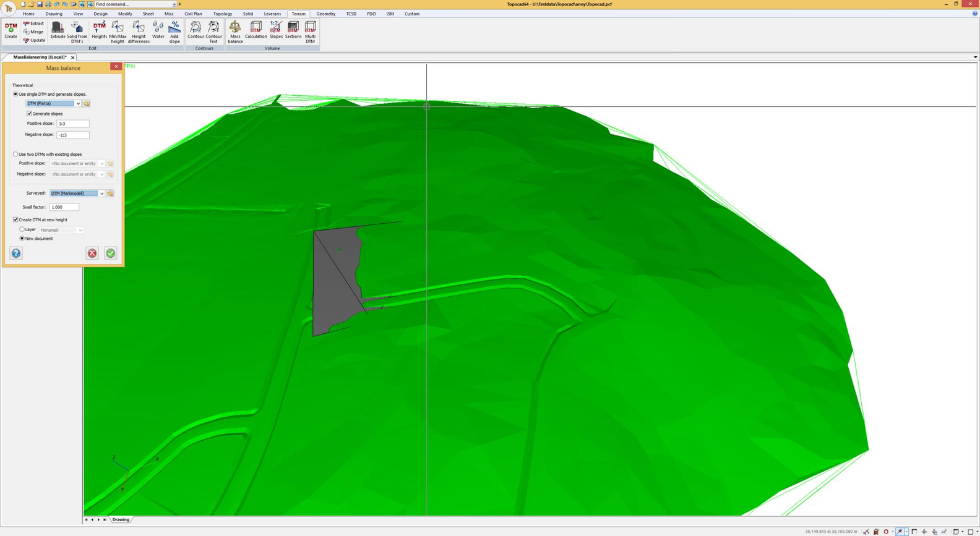
Task: Choose the Layer radio option
Action: tap(22, 229)
